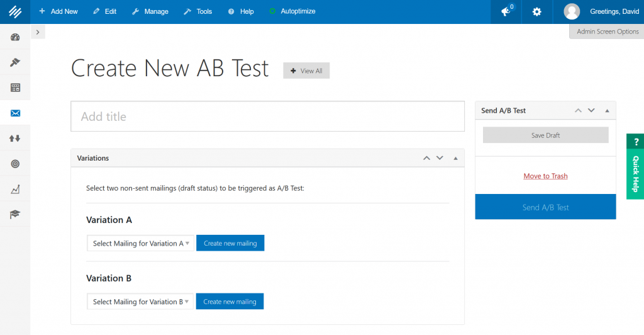Click the Add title input field
This screenshot has height=335, width=644.
tap(267, 116)
